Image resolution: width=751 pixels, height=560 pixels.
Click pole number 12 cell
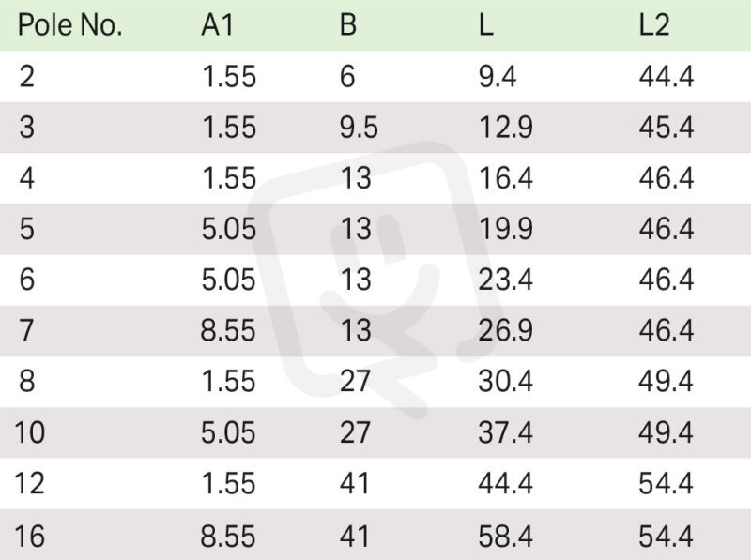point(30,483)
